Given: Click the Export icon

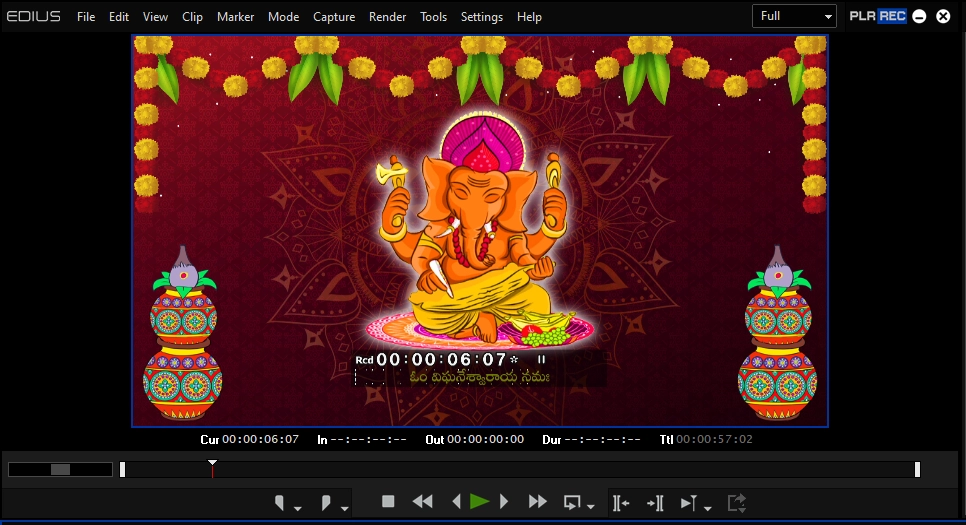Looking at the screenshot, I should [737, 503].
